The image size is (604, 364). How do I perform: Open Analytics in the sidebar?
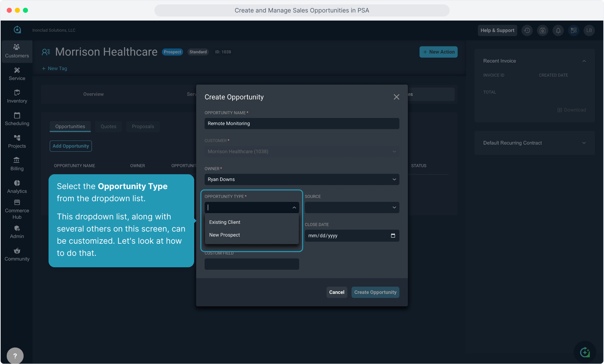tap(17, 187)
